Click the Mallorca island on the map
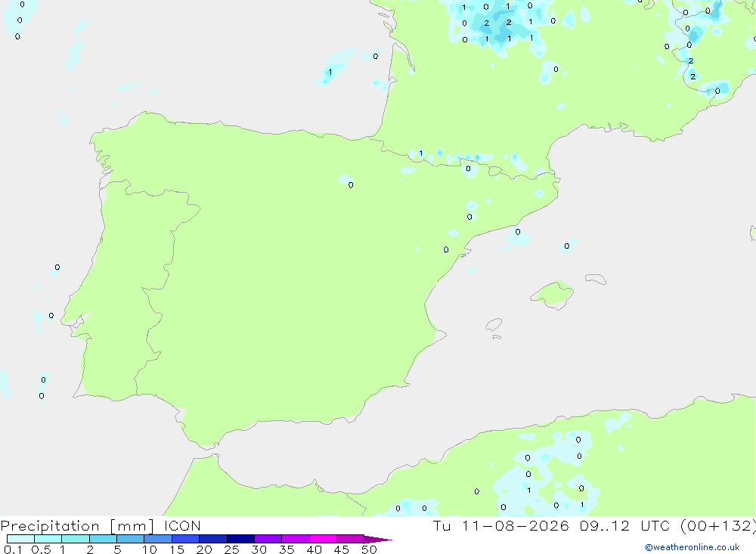This screenshot has height=554, width=756. point(553,295)
